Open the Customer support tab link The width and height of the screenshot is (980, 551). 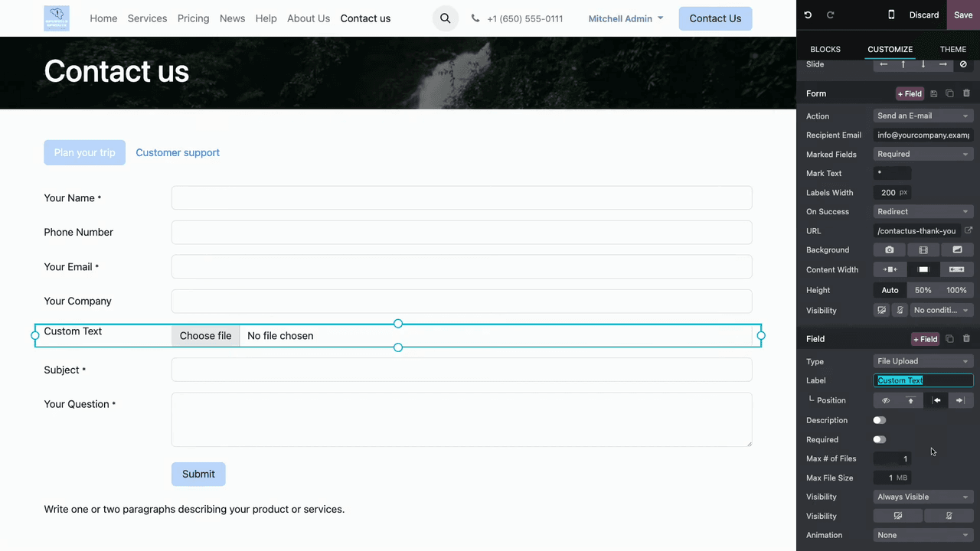pos(178,152)
